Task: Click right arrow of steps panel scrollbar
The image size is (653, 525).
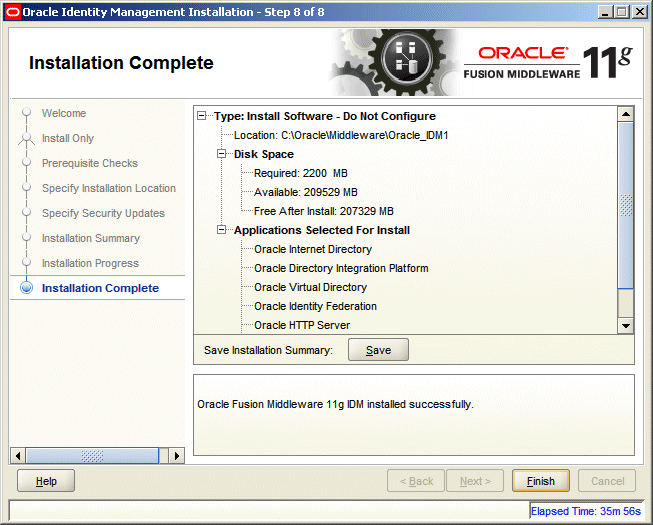Action: click(177, 456)
